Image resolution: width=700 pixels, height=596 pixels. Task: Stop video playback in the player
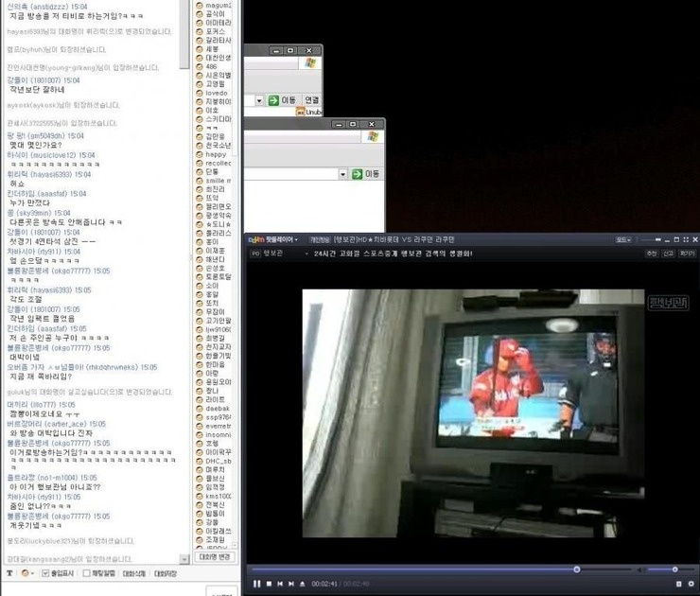pyautogui.click(x=269, y=584)
